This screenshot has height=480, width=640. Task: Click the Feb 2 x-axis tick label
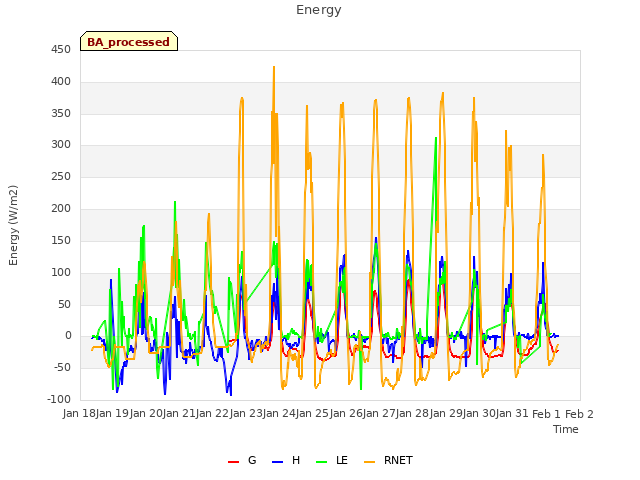click(579, 414)
